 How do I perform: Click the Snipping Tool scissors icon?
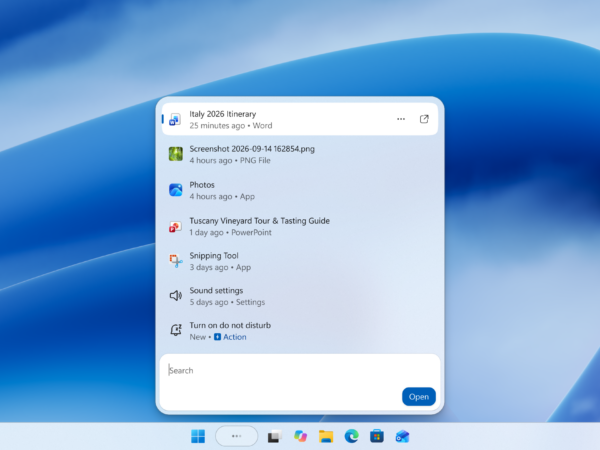point(176,261)
